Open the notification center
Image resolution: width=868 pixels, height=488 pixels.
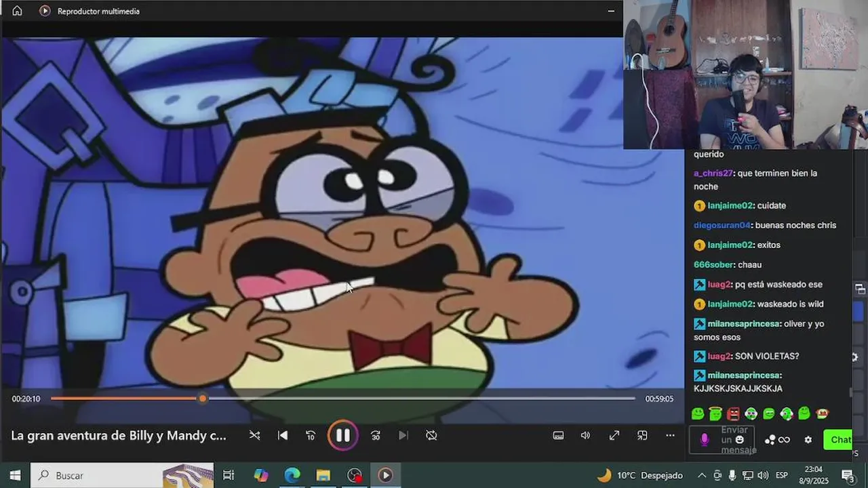[848, 475]
